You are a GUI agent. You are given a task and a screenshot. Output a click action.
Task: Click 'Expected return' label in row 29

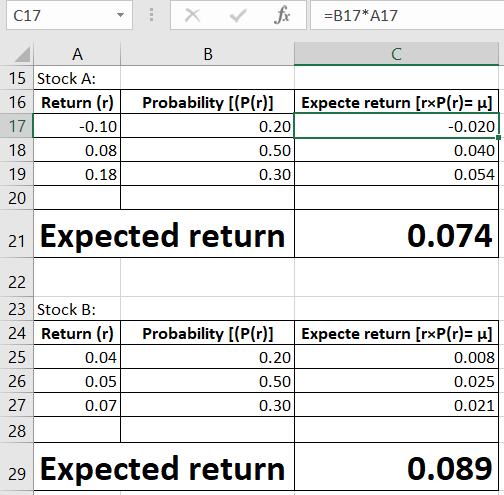[164, 467]
